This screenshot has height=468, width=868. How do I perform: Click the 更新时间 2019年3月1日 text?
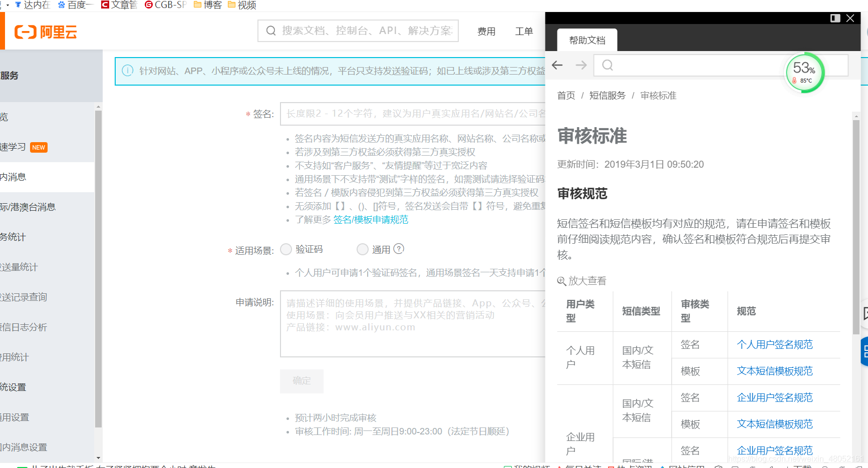coord(630,165)
